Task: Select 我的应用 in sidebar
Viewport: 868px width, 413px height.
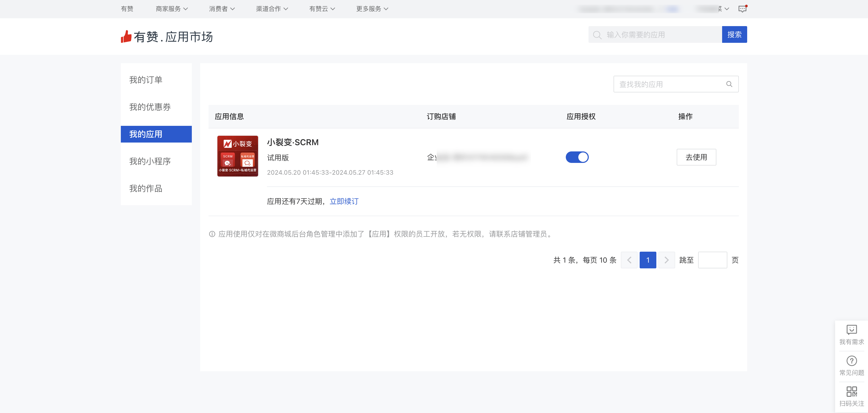Action: 156,134
